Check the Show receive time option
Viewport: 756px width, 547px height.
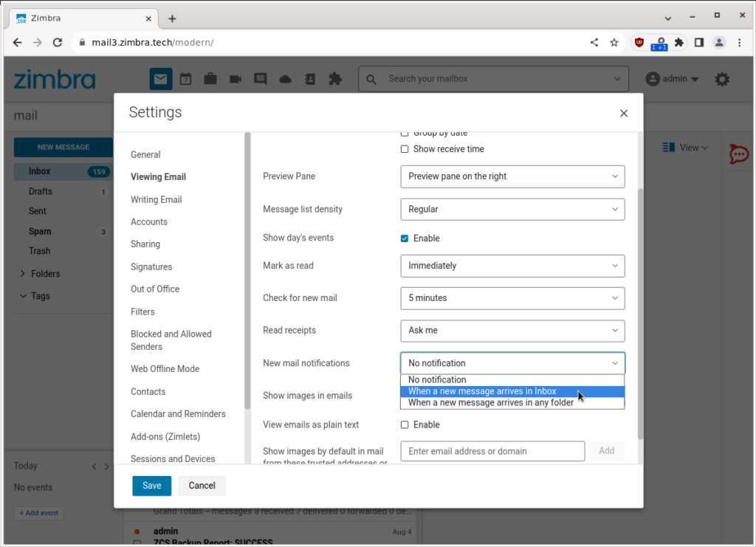tap(405, 148)
